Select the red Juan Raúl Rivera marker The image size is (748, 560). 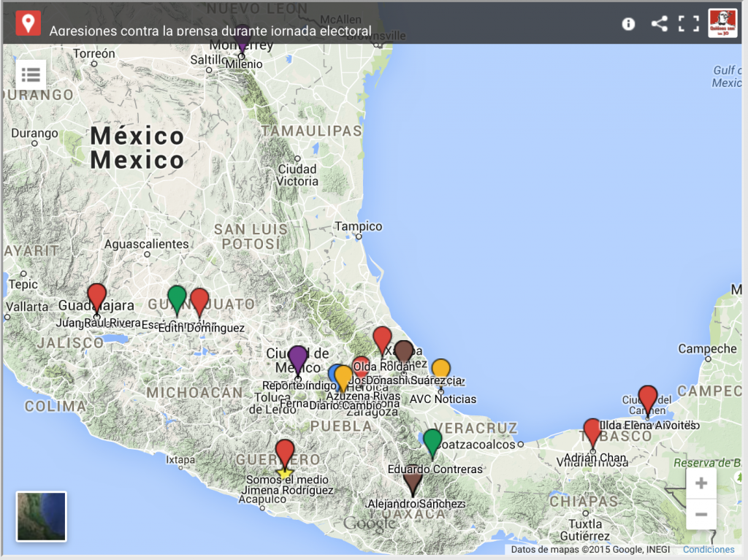pos(96,296)
